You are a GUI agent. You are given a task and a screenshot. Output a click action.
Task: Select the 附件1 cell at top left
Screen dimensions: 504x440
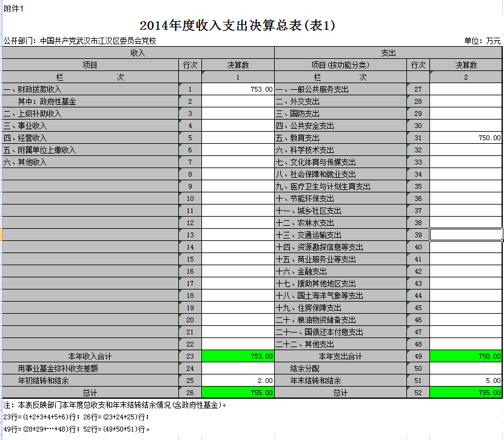(x=14, y=8)
